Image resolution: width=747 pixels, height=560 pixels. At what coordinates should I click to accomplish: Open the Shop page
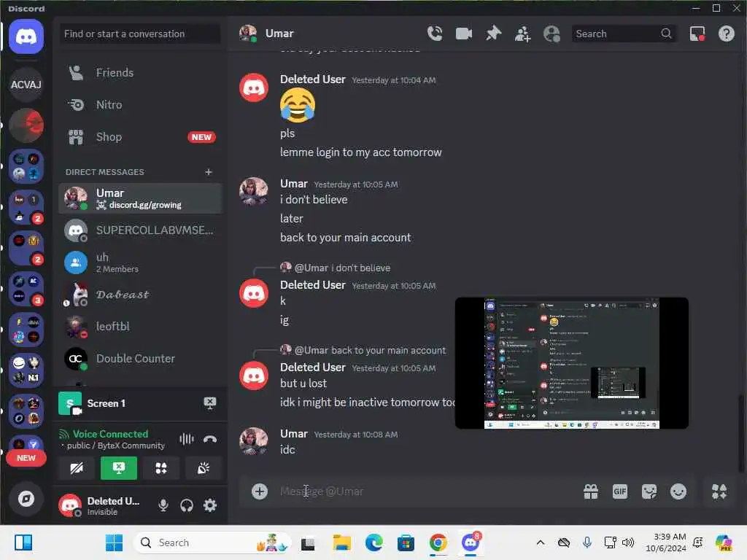click(140, 137)
